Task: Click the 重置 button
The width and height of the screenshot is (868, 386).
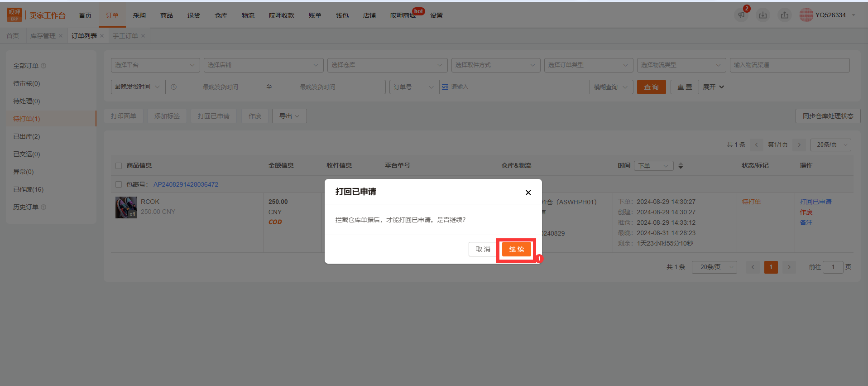Action: 685,87
